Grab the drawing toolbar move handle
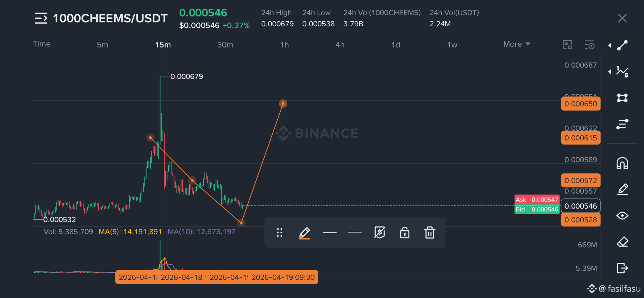Viewport: 644px width, 298px height. (x=280, y=233)
